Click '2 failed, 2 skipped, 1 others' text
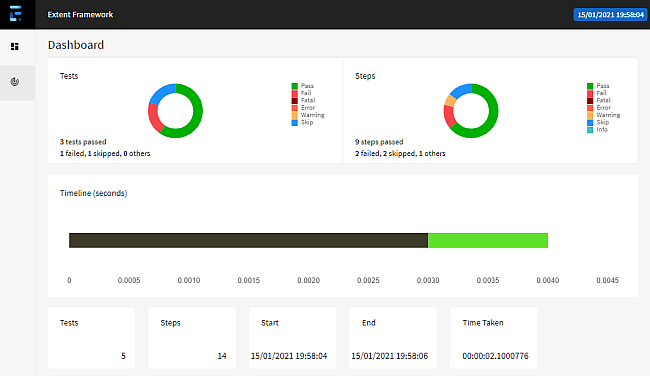 [x=400, y=153]
